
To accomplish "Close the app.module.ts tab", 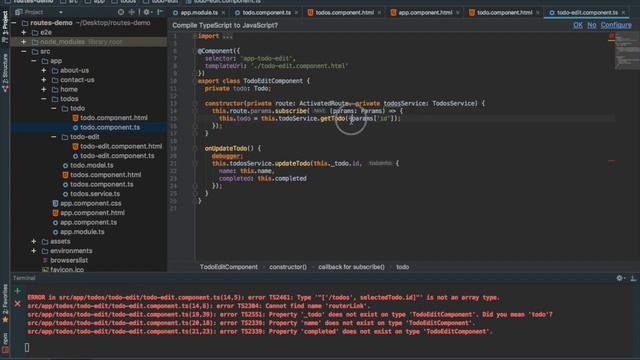I will [223, 13].
